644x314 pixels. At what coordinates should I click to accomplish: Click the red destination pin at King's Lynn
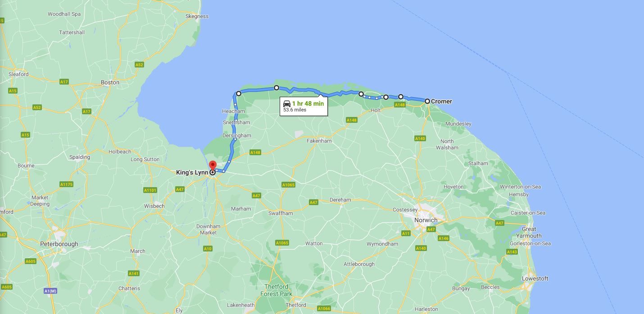[x=213, y=166]
